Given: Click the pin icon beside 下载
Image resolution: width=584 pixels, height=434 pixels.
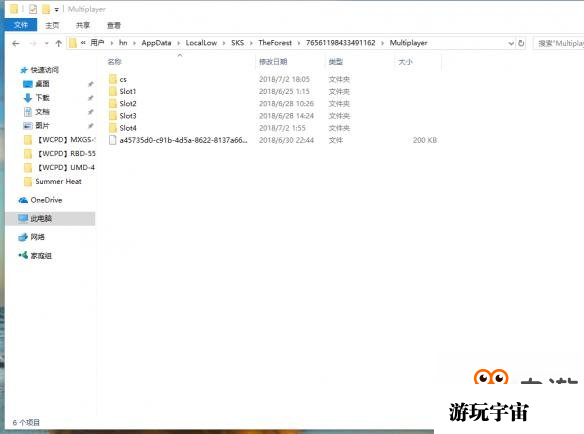Looking at the screenshot, I should pos(91,98).
